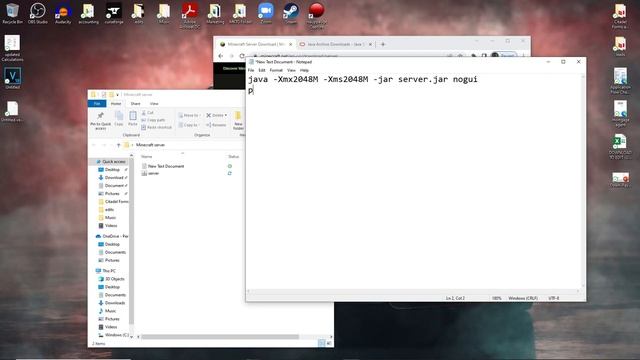Viewport: 640px width, 360px height.
Task: Open Notepad's Edit menu
Action: pos(262,70)
